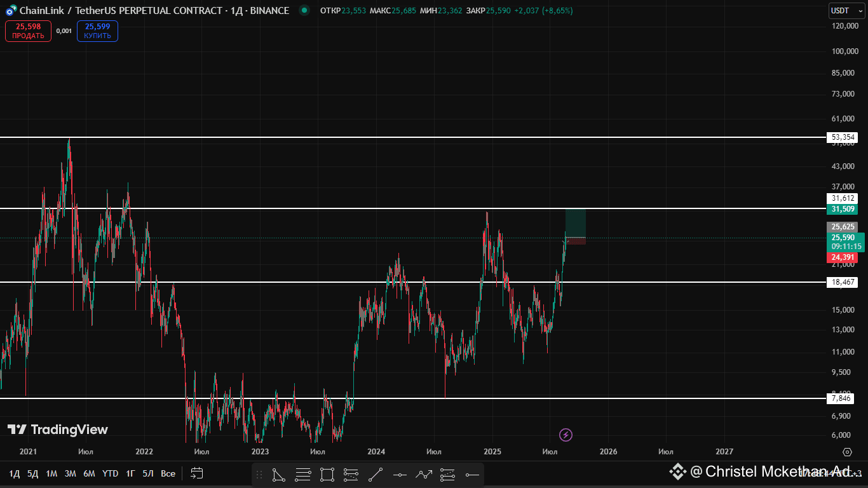The height and width of the screenshot is (488, 868).
Task: Set range to 1Г
Action: pos(130,473)
